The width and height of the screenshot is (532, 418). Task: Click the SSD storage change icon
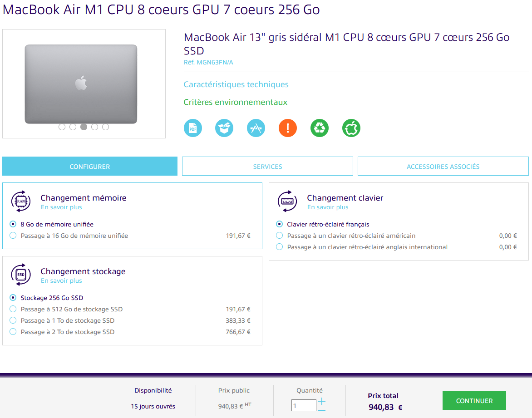21,275
